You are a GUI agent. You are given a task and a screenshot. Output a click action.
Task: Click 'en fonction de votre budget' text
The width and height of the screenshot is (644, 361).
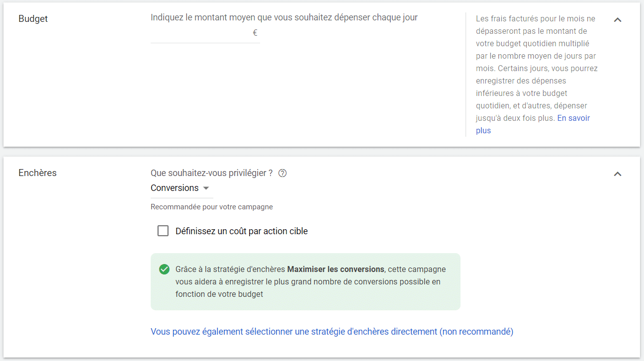tap(219, 294)
